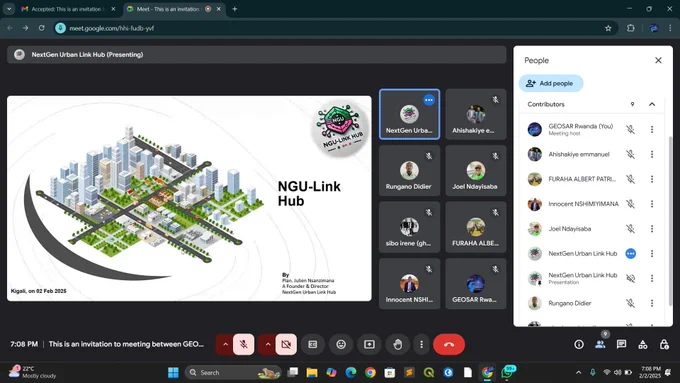Switch to the Gmail Accepted invitation tab
The width and height of the screenshot is (680, 383).
pos(69,9)
